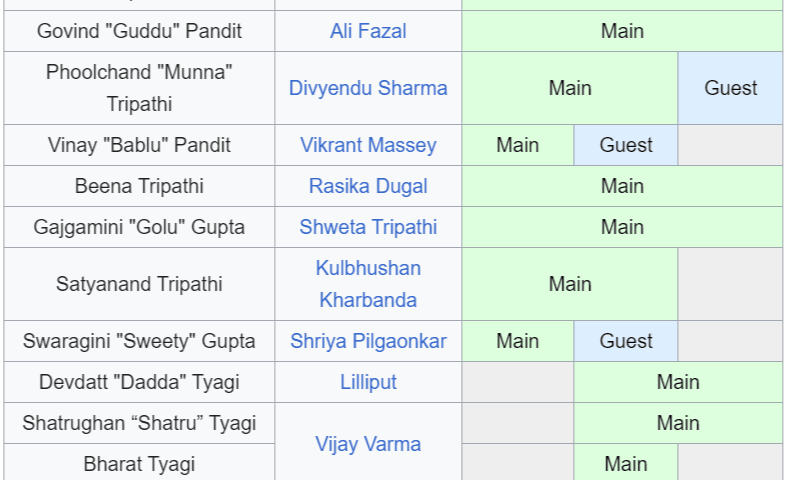785x480 pixels.
Task: Click the Vinay "Bablu" Pandit cell
Action: pyautogui.click(x=139, y=145)
